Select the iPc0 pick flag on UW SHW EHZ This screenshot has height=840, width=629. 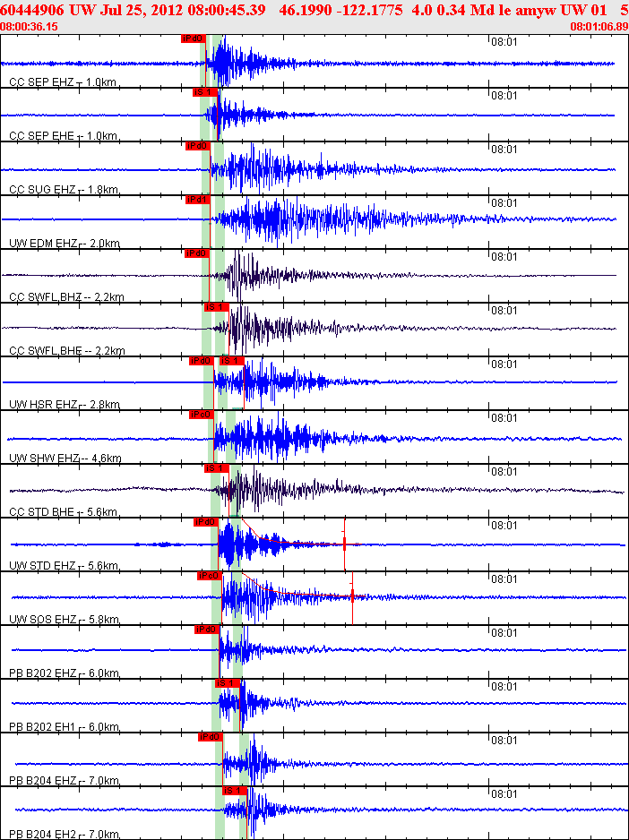[202, 414]
